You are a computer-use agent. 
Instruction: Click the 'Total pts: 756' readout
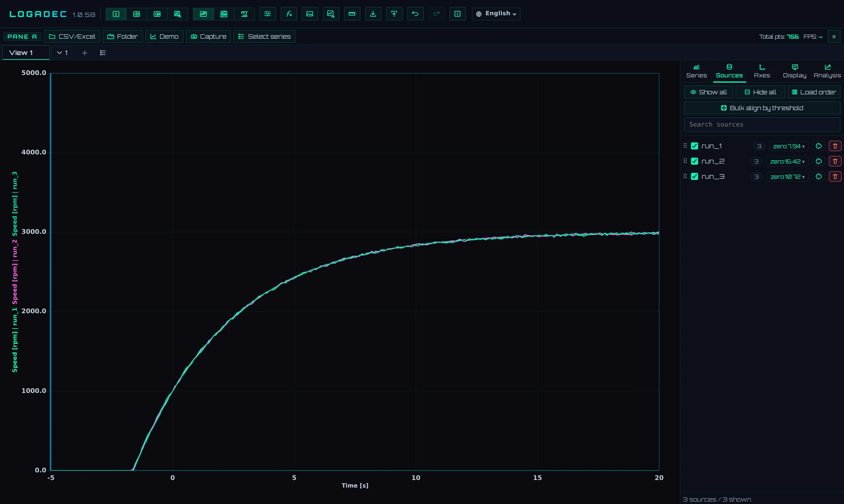tap(779, 37)
